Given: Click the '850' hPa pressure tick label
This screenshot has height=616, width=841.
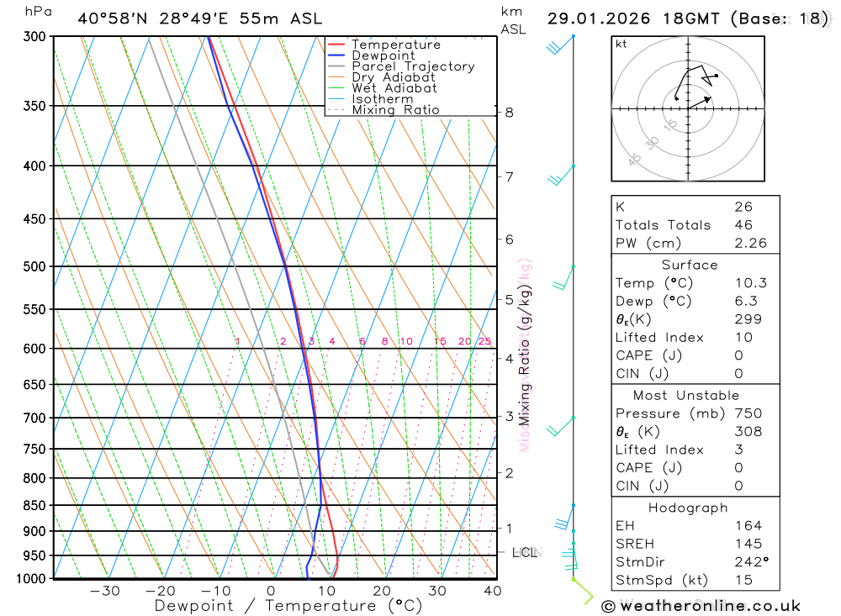Looking at the screenshot, I should click(34, 506).
